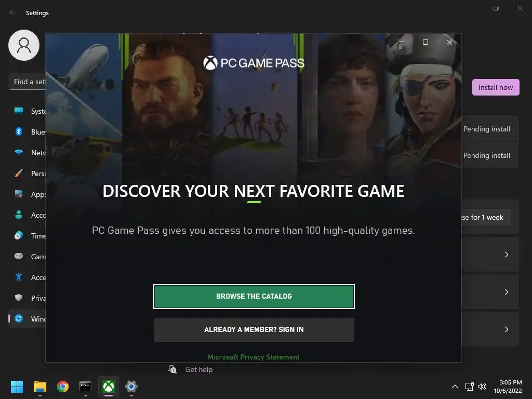
Task: Select the Windows Update sidebar icon
Action: tap(19, 318)
